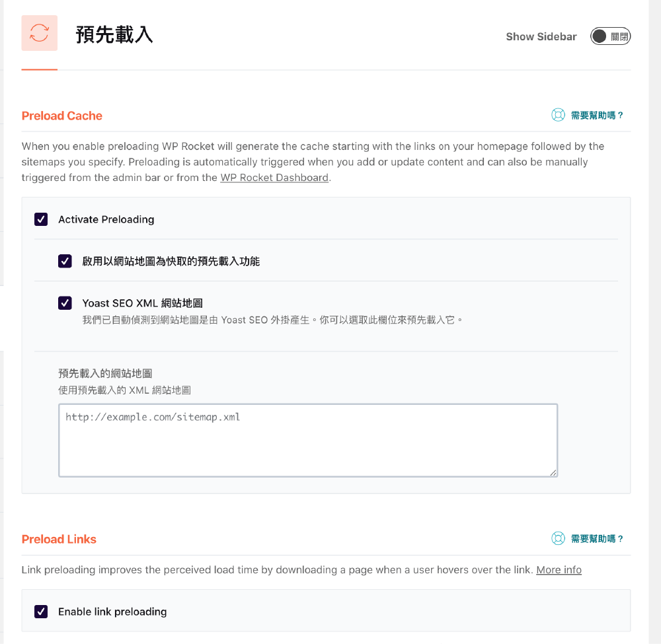Click inside the sitemap URL text area

click(308, 439)
